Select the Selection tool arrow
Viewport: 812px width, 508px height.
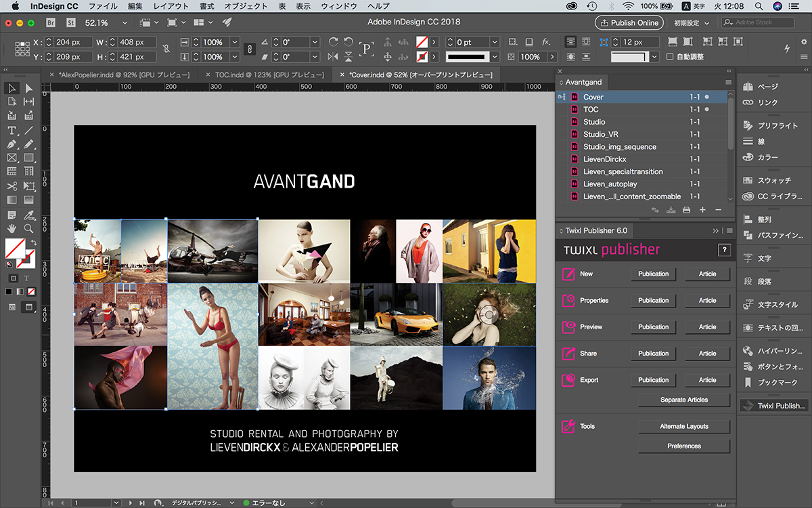12,88
